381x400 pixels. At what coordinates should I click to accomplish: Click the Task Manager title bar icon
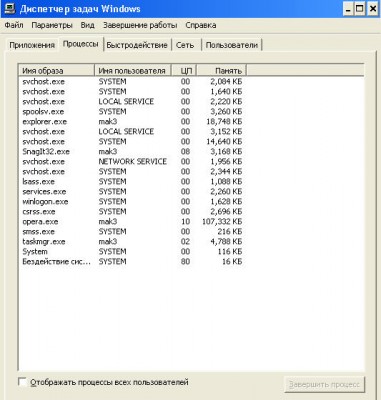click(x=9, y=9)
